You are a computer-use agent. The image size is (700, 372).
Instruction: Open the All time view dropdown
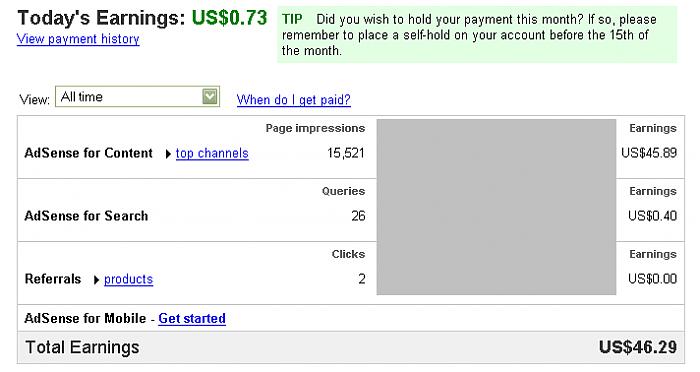(138, 96)
